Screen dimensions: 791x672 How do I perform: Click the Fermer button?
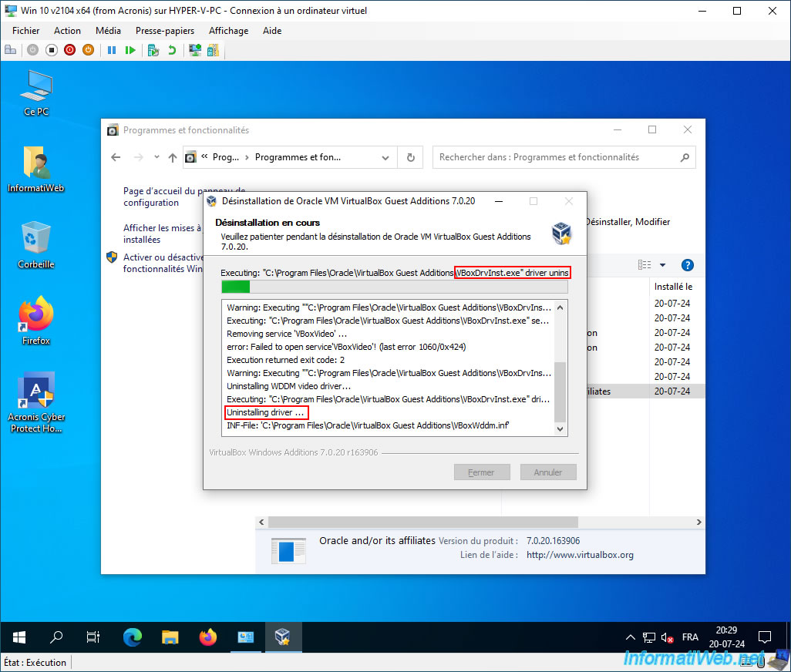(x=482, y=472)
